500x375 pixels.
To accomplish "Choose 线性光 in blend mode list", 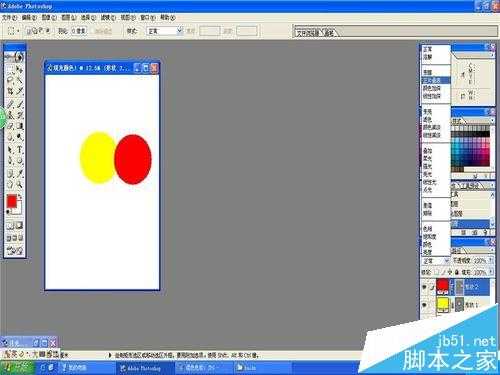I will click(x=436, y=182).
